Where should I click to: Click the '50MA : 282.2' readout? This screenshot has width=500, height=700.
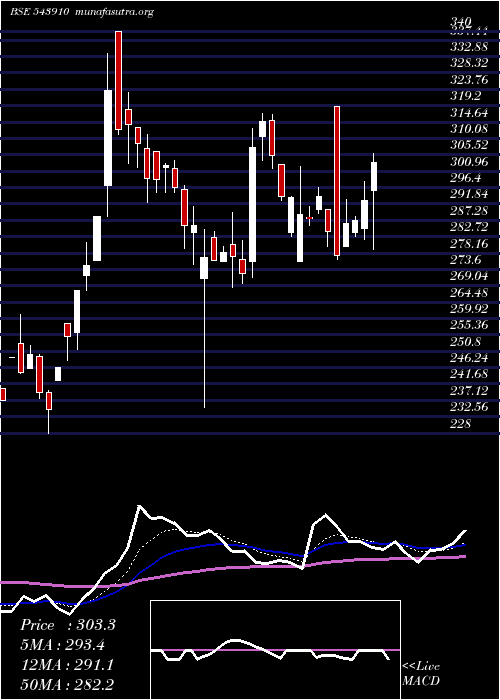point(67,685)
